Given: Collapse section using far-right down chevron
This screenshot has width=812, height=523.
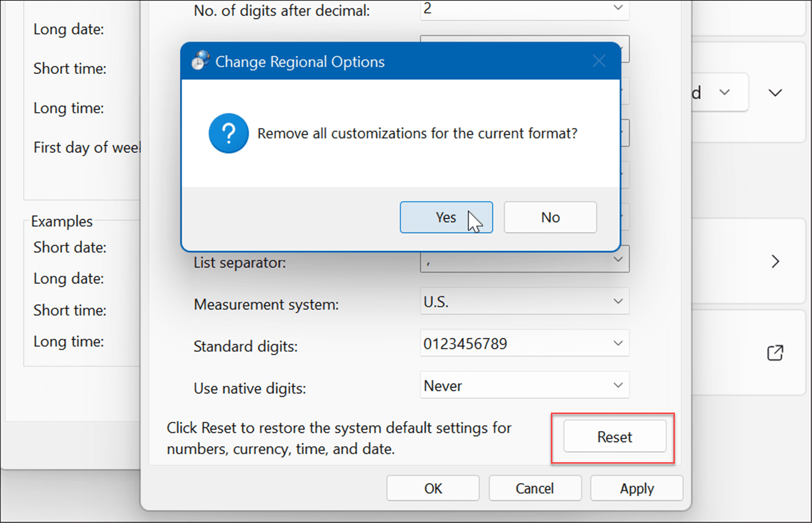Looking at the screenshot, I should coord(775,92).
